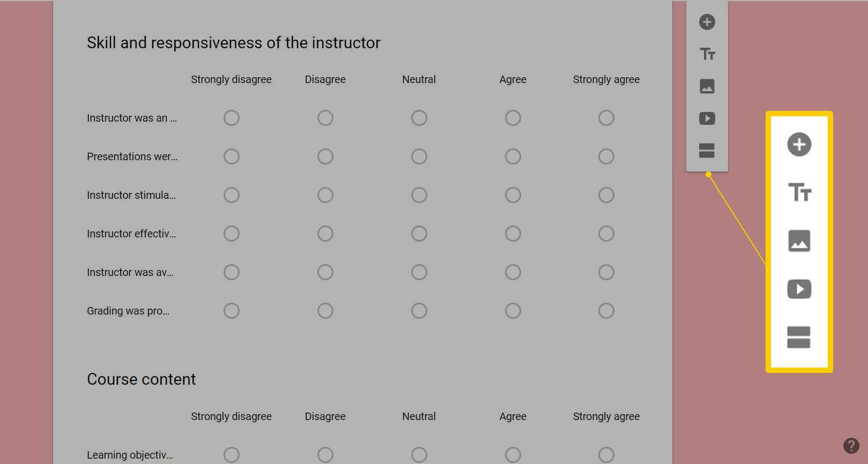868x464 pixels.
Task: Click enlarged image icon in yellow-highlighted callout
Action: tap(799, 241)
